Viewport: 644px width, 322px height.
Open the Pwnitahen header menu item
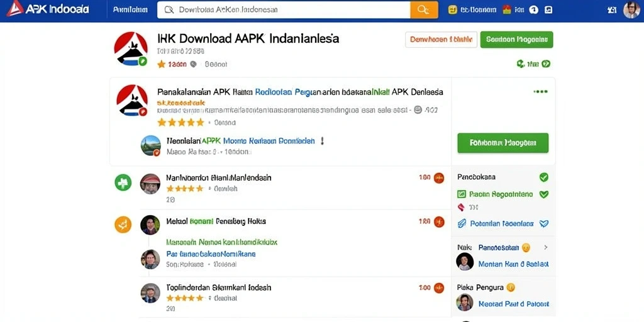tap(130, 9)
